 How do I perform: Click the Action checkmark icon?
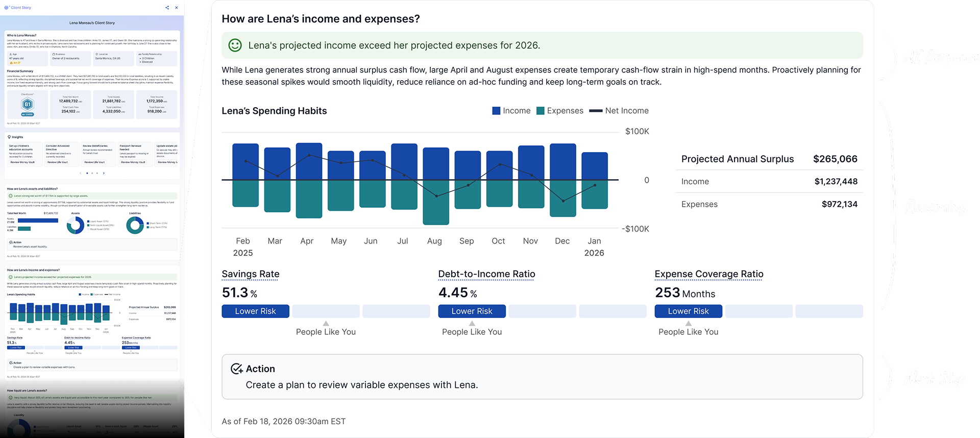(237, 369)
